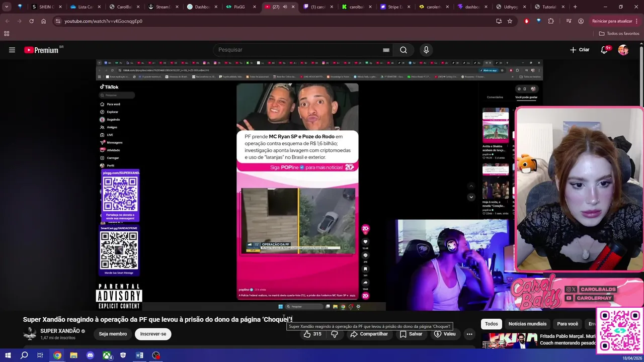Open Chrome from the taskbar

(57, 355)
